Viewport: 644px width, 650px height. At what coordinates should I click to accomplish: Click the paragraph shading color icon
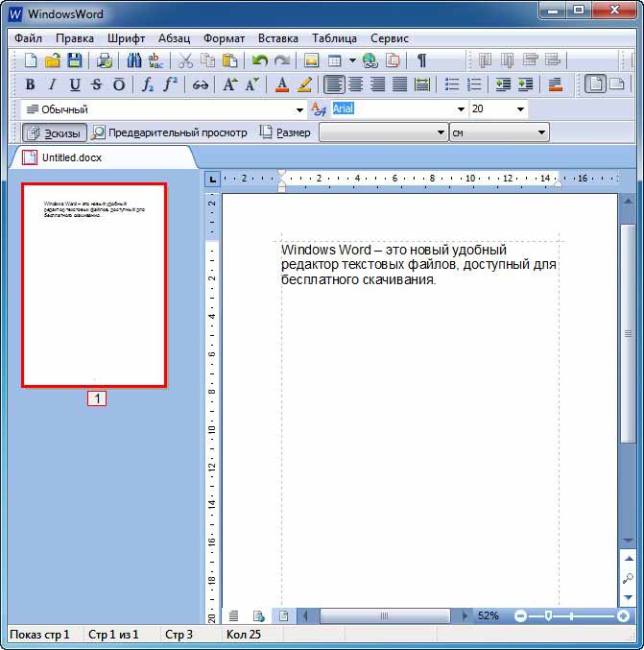coord(556,84)
